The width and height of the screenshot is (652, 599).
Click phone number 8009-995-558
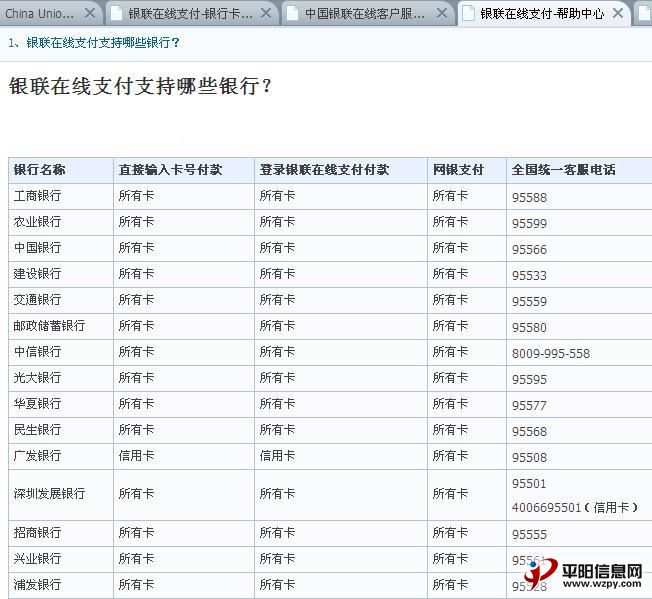point(551,353)
